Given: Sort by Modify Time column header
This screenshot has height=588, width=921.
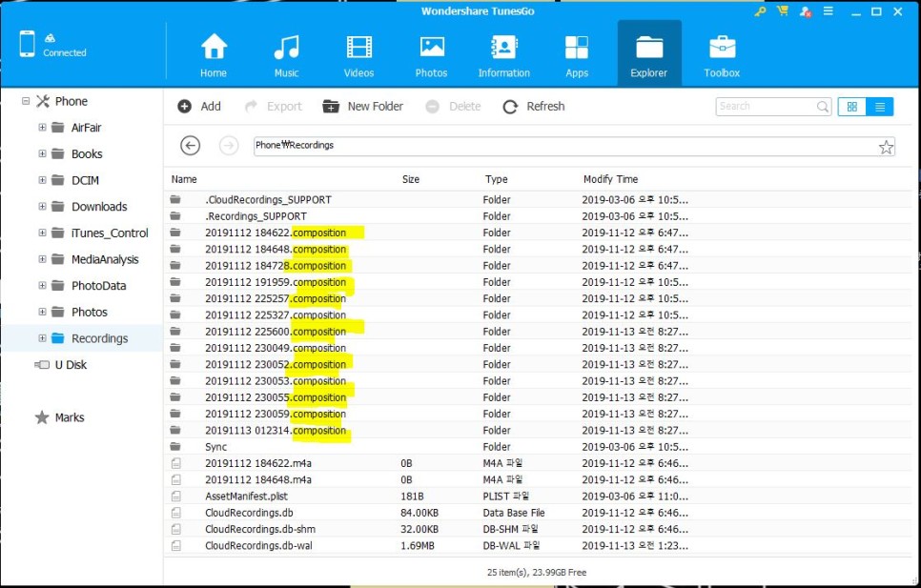Looking at the screenshot, I should click(x=610, y=179).
